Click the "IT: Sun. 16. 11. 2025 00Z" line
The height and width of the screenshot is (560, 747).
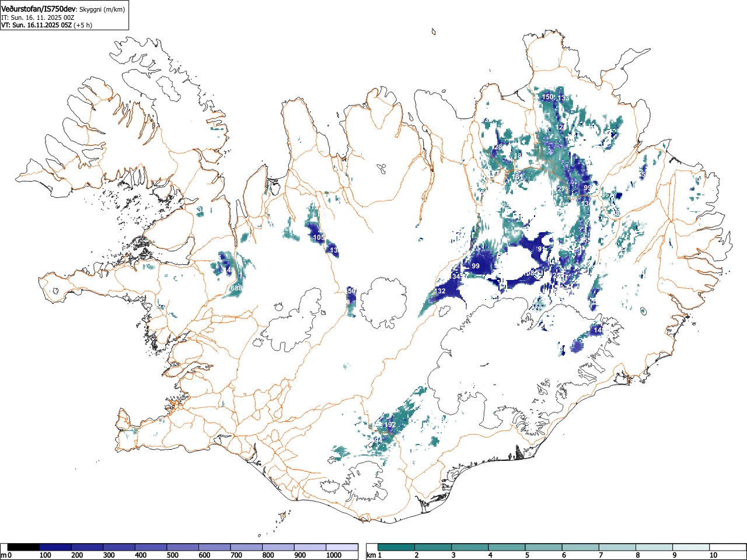[37, 17]
